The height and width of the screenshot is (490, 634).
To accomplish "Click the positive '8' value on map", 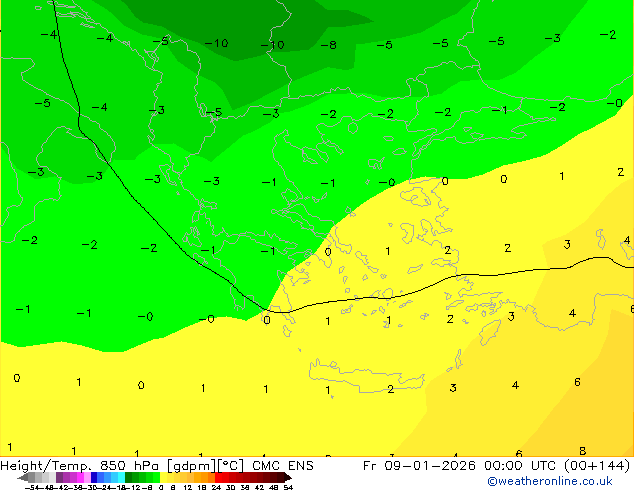I will [x=582, y=450].
